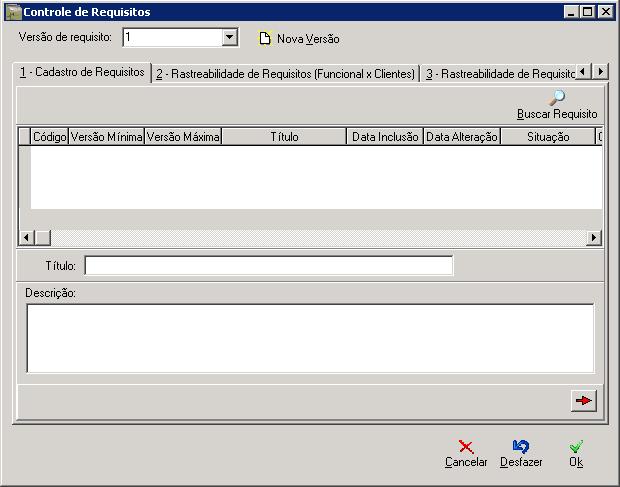This screenshot has width=620, height=487.
Task: Click the Versão Máxima column header
Action: point(183,137)
